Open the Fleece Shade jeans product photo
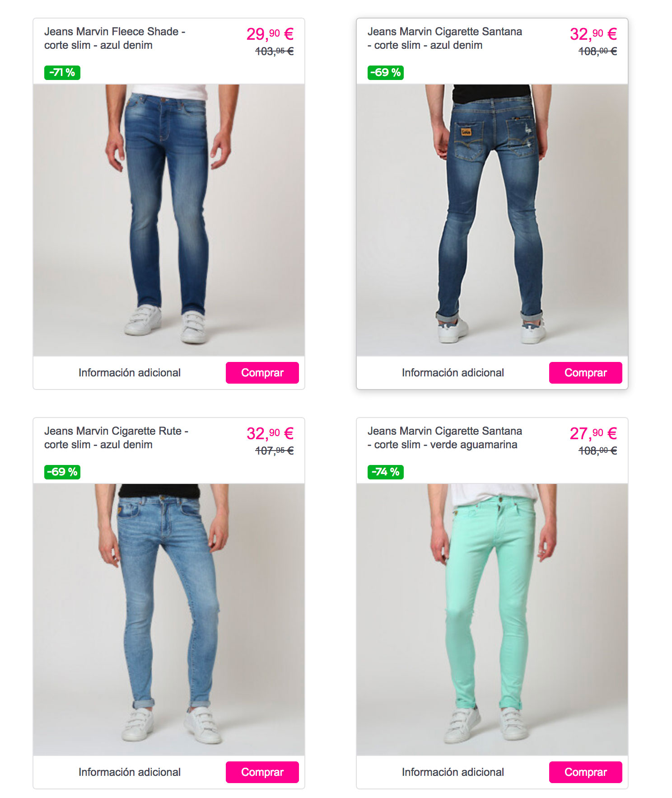 [169, 220]
